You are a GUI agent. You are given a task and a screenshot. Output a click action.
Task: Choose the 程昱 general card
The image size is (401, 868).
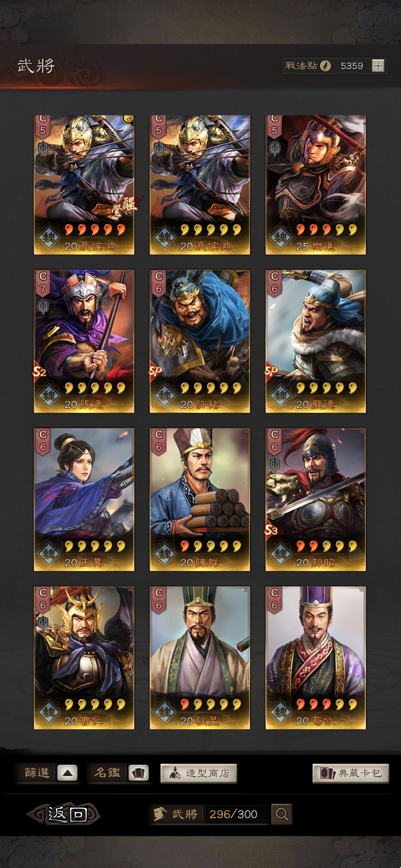pyautogui.click(x=199, y=658)
